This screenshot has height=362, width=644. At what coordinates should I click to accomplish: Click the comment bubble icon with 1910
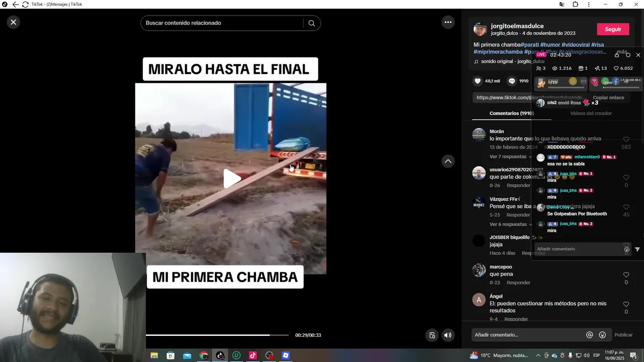pos(512,81)
